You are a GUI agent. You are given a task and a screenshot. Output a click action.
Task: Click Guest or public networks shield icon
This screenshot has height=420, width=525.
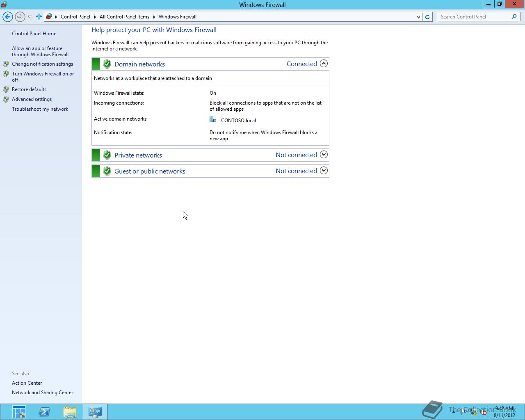(107, 171)
